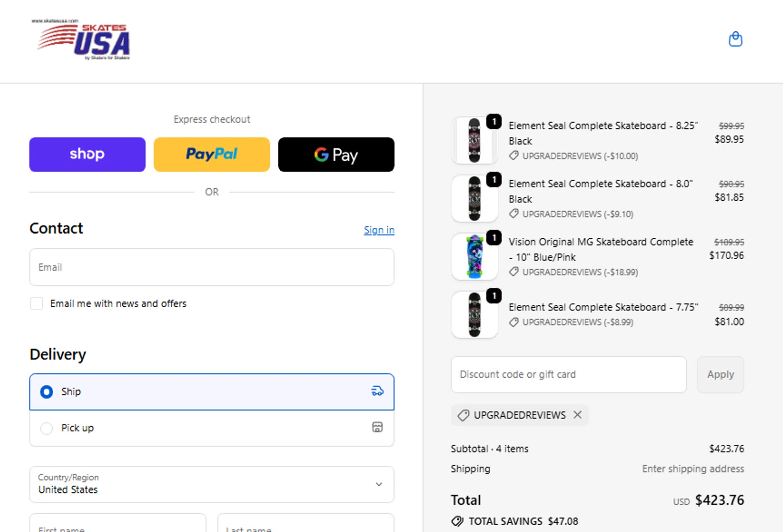Click tag icon beside UPGRADEDREVIEWS (-$8.99)
This screenshot has width=783, height=532.
coord(514,322)
